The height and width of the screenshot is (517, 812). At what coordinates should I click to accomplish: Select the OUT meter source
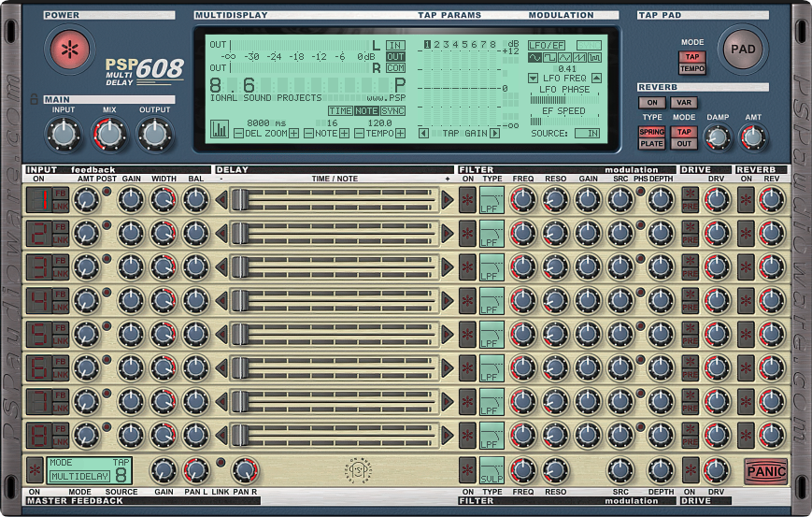point(395,56)
